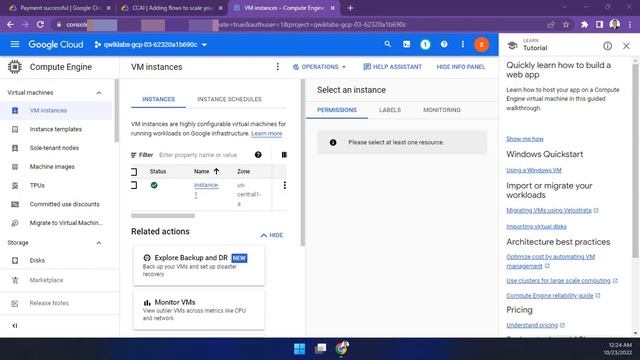
Task: Close the Learn Tutorial panel
Action: point(626,46)
